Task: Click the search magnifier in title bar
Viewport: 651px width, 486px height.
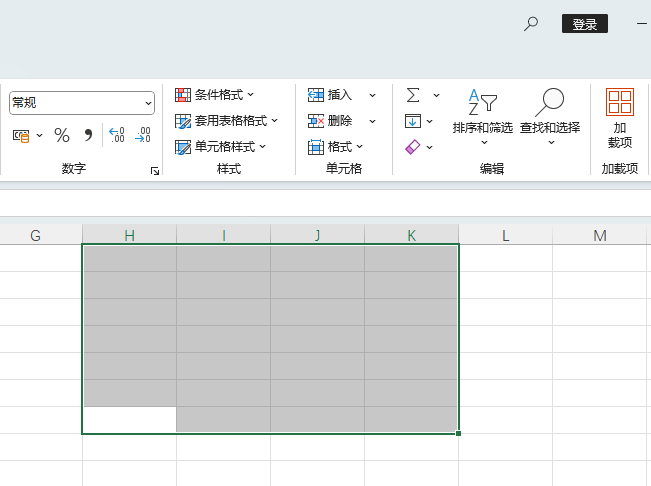Action: tap(531, 23)
